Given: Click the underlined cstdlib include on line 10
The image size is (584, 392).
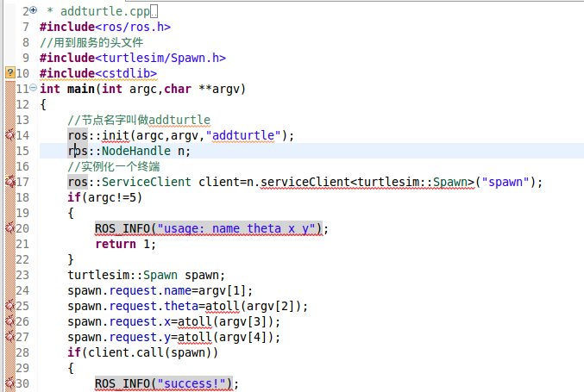Looking at the screenshot, I should [98, 73].
